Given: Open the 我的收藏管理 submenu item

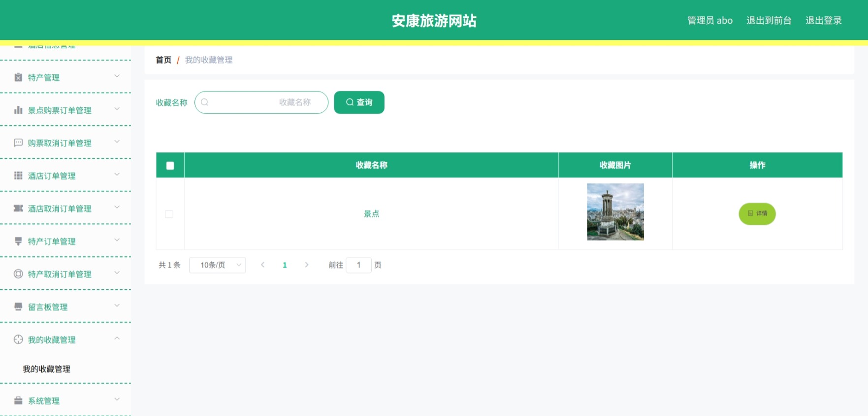Looking at the screenshot, I should pos(47,369).
